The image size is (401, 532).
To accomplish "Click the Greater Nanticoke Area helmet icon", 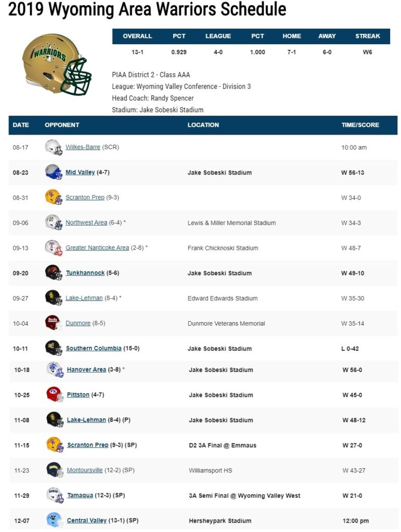I will click(x=54, y=248).
